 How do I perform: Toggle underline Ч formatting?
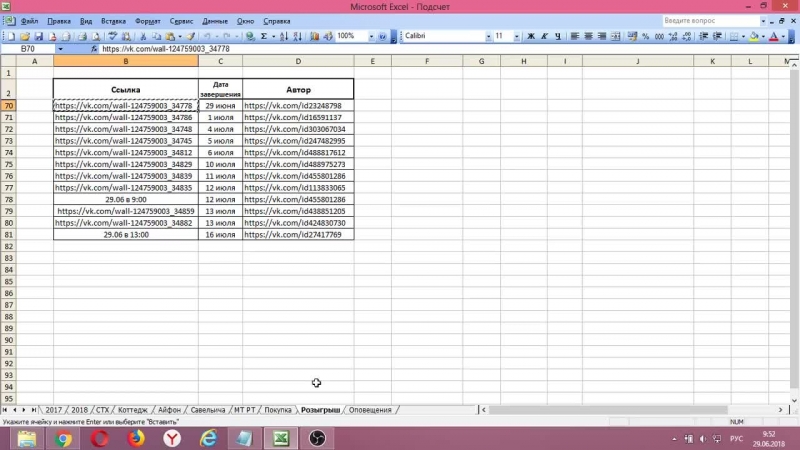558,36
